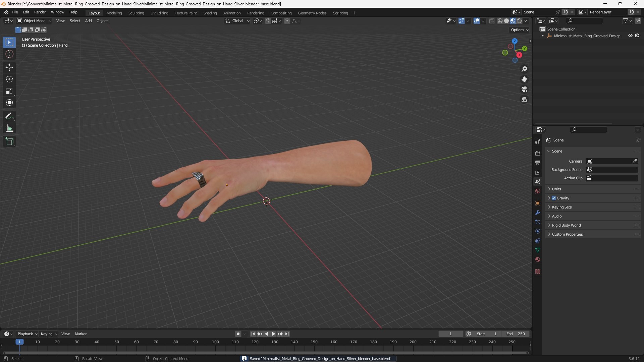Screen dimensions: 644x362
Task: Open Global transform orientation dropdown
Action: tap(237, 21)
